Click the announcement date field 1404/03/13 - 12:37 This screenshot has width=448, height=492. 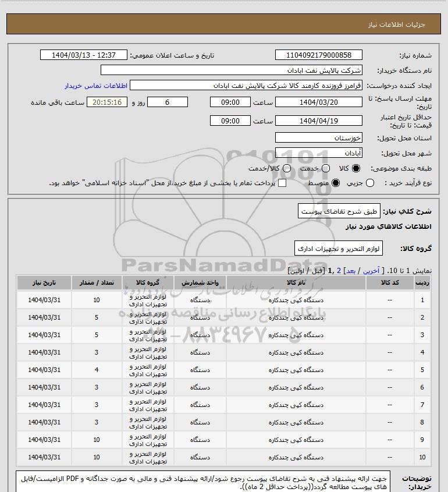[84, 55]
